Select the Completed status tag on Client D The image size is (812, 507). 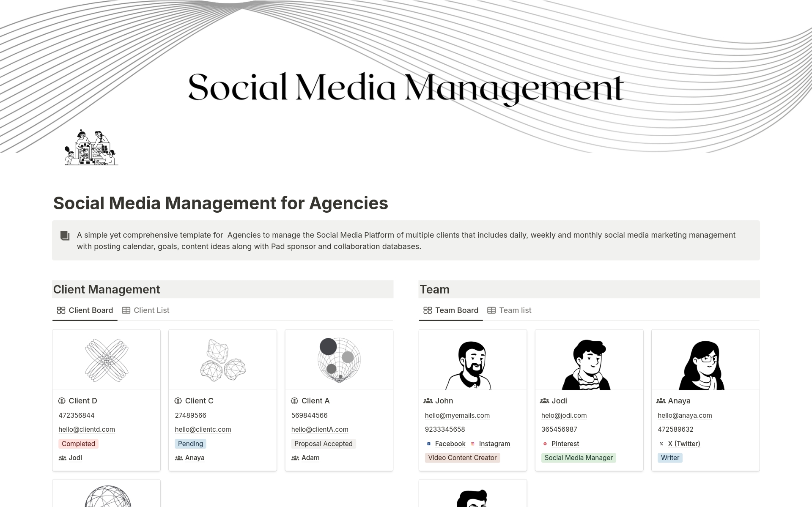coord(78,443)
